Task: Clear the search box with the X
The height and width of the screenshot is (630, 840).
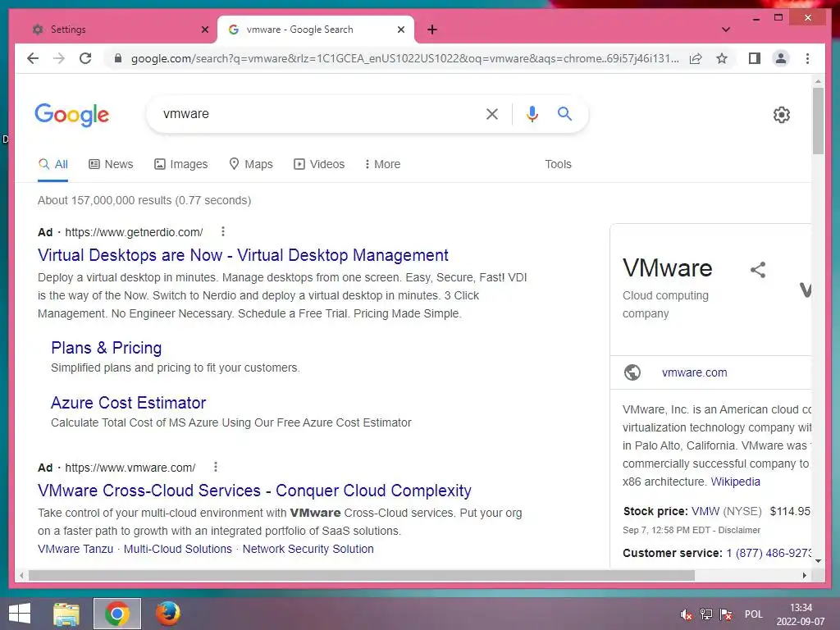Action: click(492, 113)
